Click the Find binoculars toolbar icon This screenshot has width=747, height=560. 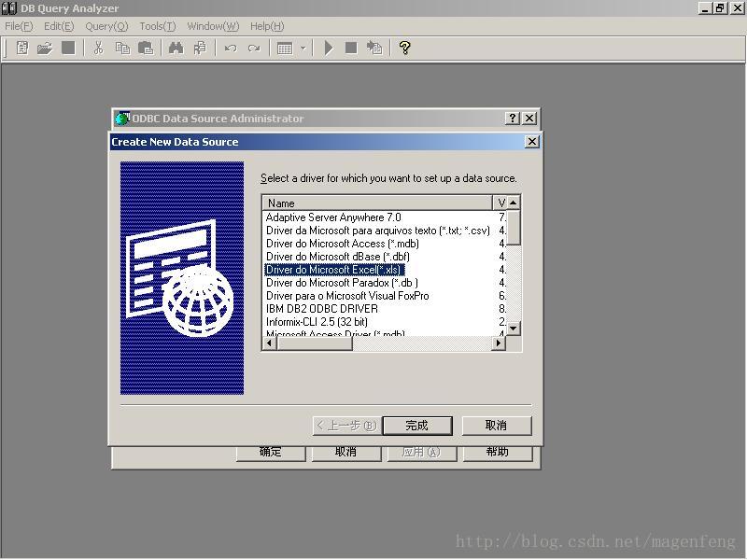176,48
